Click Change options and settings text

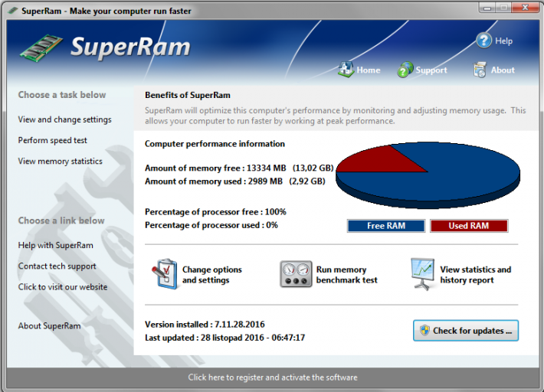(x=212, y=275)
